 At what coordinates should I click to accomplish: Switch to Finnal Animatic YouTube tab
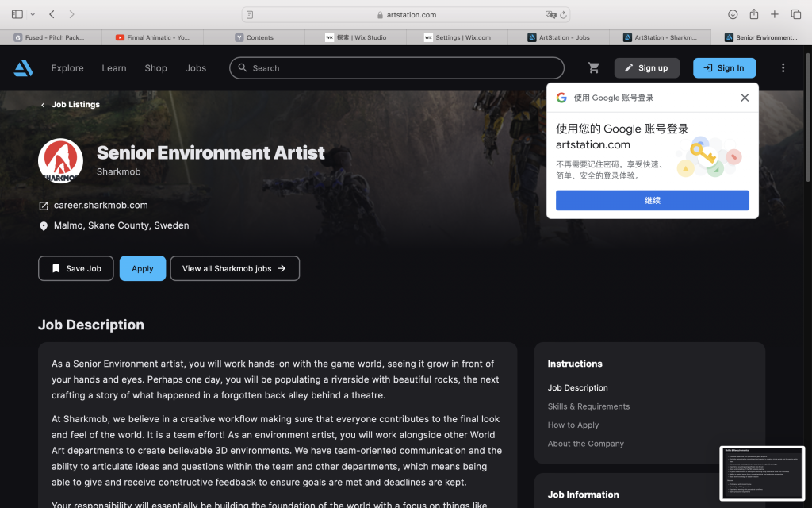[x=152, y=37]
